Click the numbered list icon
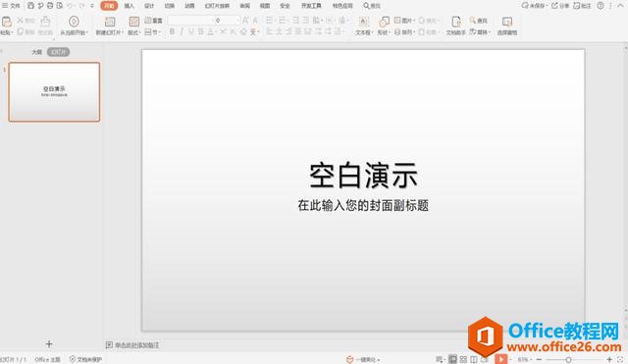The image size is (628, 364). tap(284, 20)
